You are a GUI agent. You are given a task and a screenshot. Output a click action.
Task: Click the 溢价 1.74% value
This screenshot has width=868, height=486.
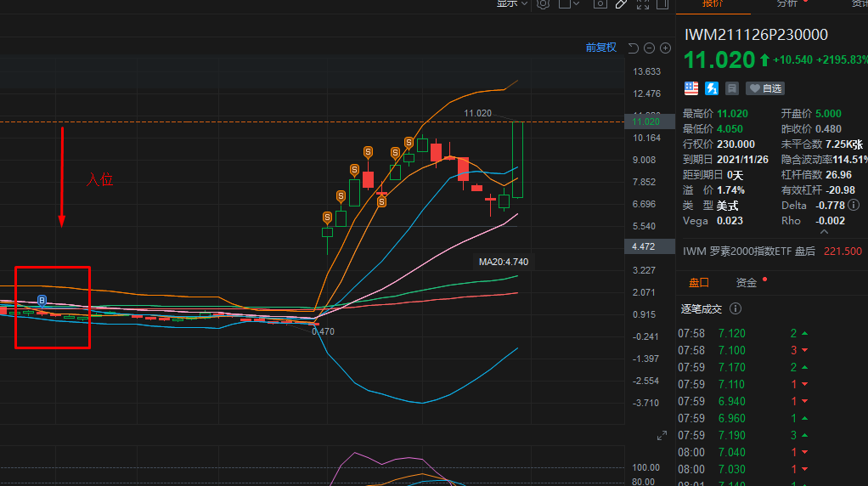730,189
